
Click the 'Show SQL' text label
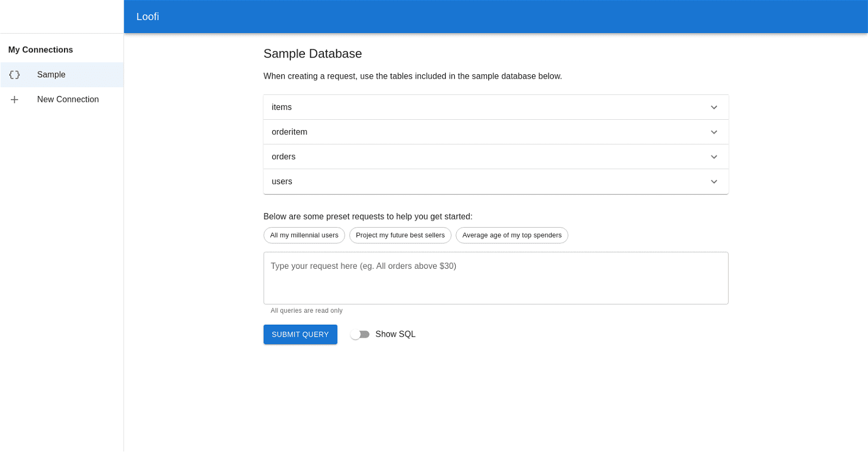395,334
